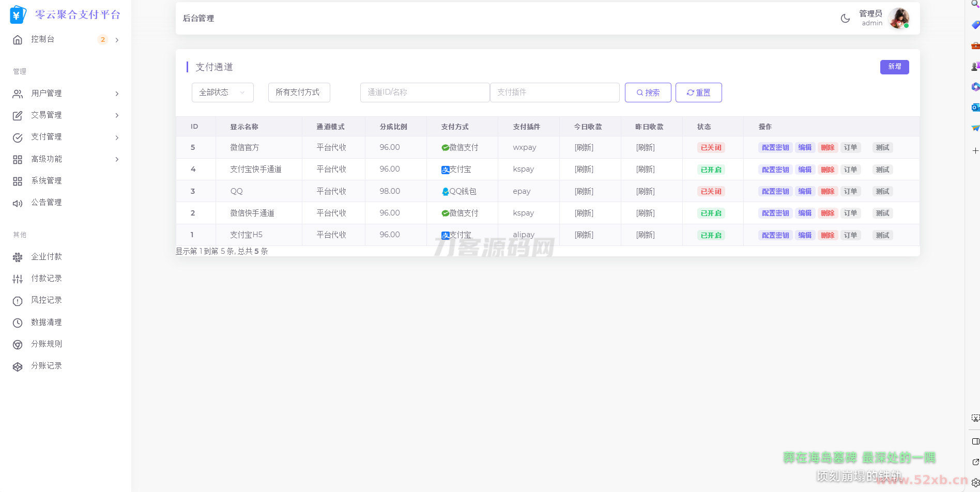This screenshot has width=980, height=492.
Task: Click the 零云聚合支付平台 logo icon
Action: pyautogui.click(x=18, y=15)
